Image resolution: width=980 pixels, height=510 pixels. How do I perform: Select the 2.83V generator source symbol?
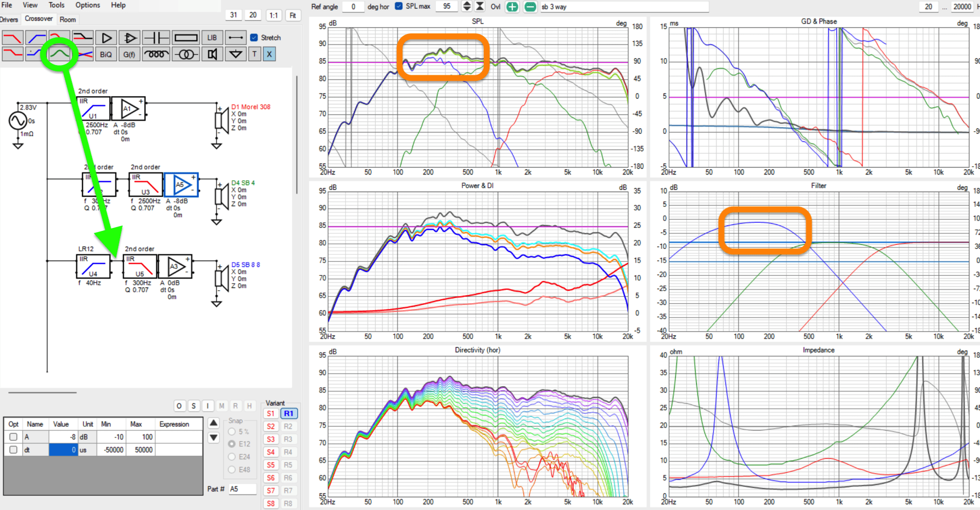[18, 121]
